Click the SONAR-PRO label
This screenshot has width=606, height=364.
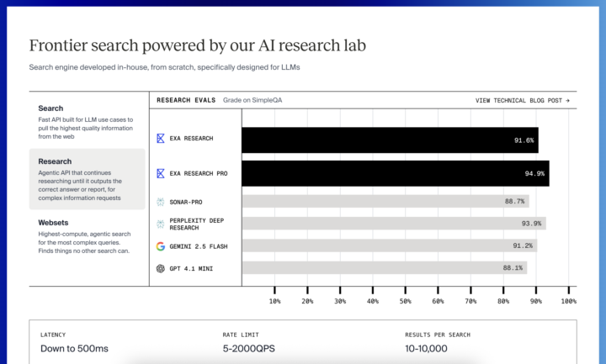point(186,203)
